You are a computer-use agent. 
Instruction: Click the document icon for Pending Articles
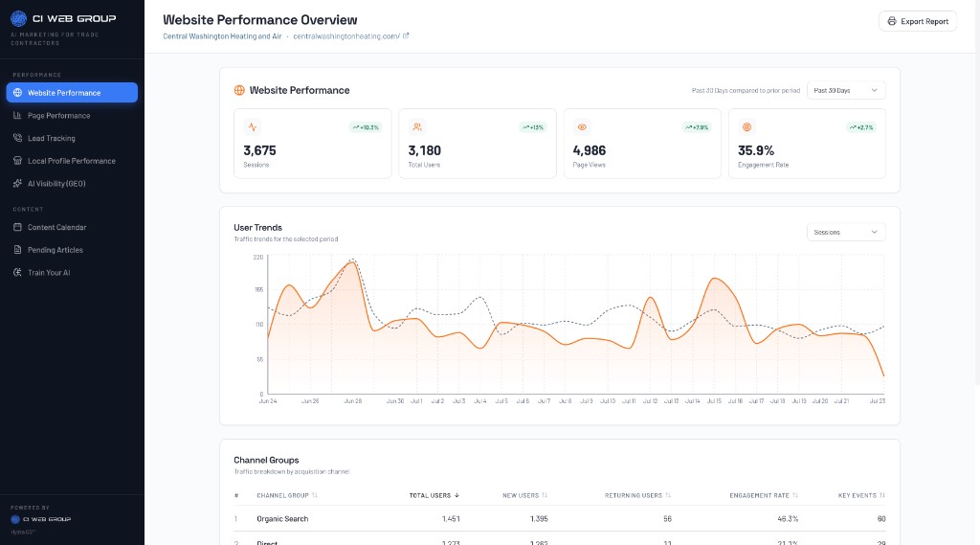(17, 250)
